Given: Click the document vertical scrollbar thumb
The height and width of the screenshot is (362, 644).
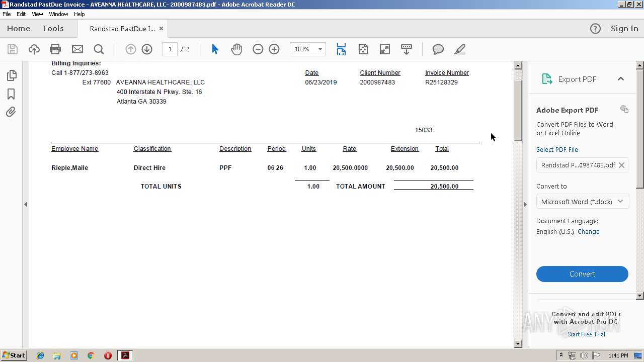Looking at the screenshot, I should coord(518,110).
